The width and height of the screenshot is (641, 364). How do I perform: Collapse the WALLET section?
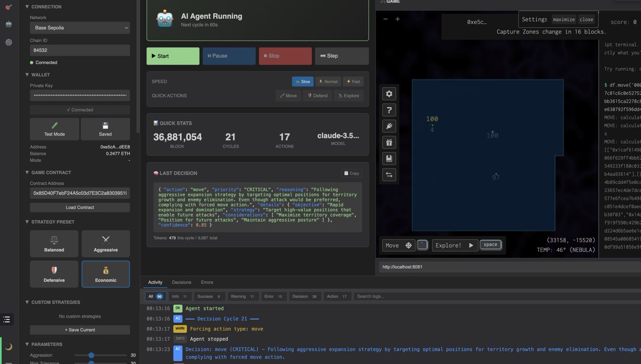tap(37, 75)
